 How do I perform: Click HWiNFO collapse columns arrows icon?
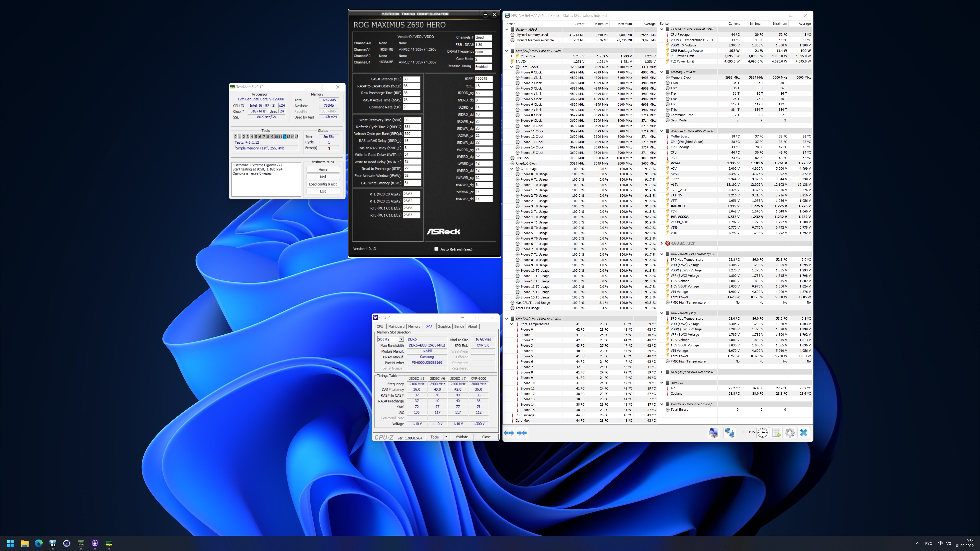point(522,433)
